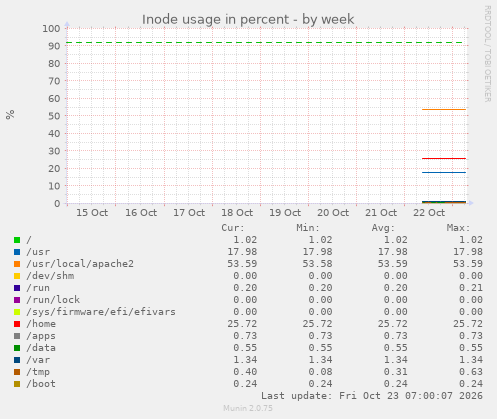Click the olive swatch for /boot
Image resolution: width=497 pixels, height=419 pixels.
[x=17, y=384]
